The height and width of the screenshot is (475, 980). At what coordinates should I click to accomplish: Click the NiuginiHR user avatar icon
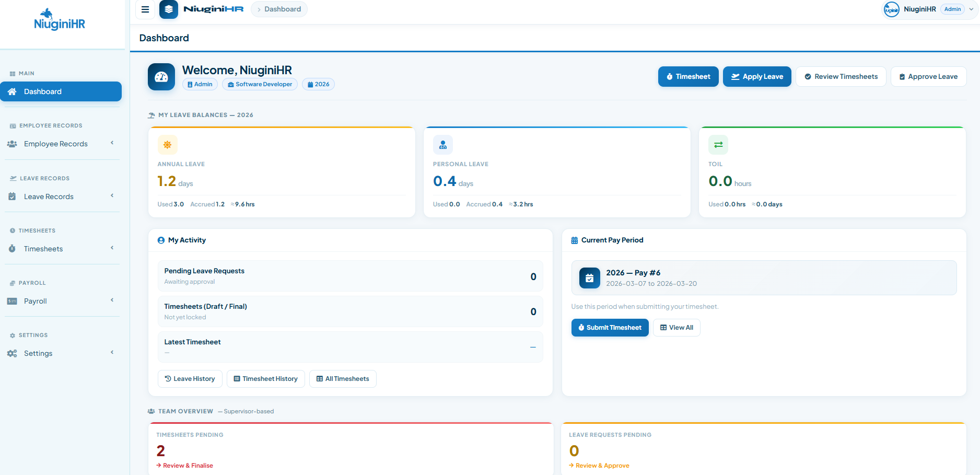891,9
